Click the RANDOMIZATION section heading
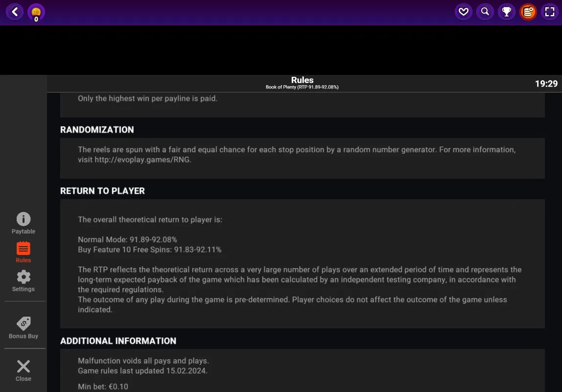Viewport: 562px width, 392px height. (x=97, y=130)
